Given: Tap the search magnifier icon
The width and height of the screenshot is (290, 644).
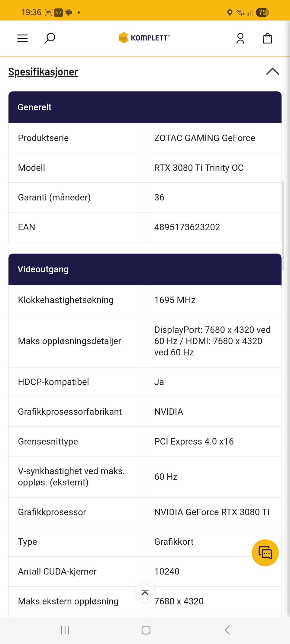Looking at the screenshot, I should coord(50,38).
